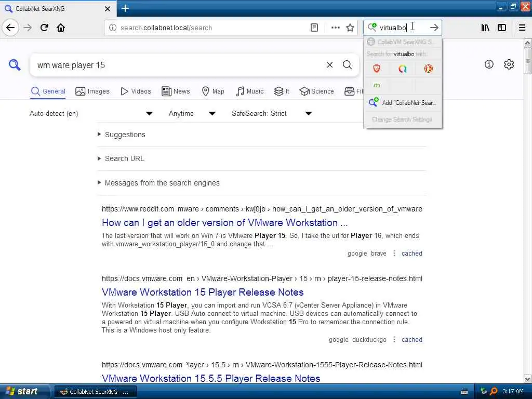Close the CollabNet SearXNG tab

tap(107, 9)
